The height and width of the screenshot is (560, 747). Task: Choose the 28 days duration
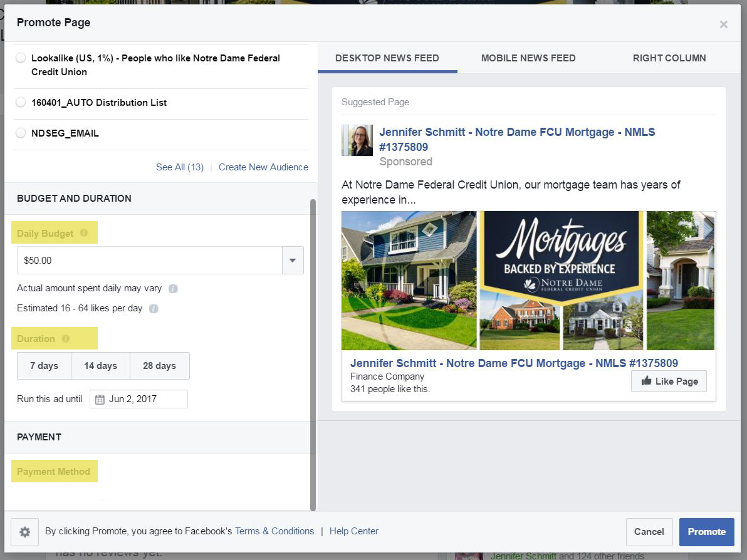pos(160,366)
